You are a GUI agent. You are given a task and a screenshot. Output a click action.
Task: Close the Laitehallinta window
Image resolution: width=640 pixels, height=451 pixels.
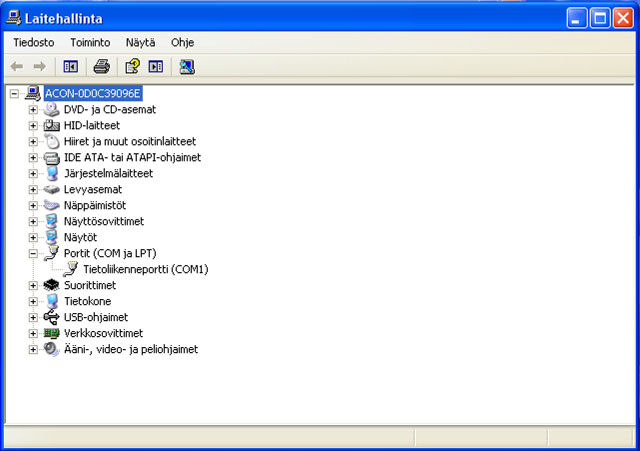[x=623, y=18]
